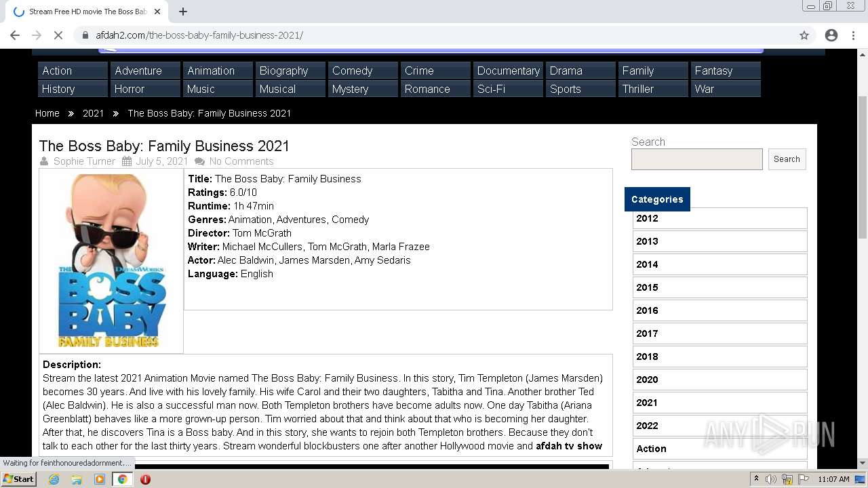The width and height of the screenshot is (868, 488).
Task: Click the sidebar Search button
Action: [x=787, y=159]
